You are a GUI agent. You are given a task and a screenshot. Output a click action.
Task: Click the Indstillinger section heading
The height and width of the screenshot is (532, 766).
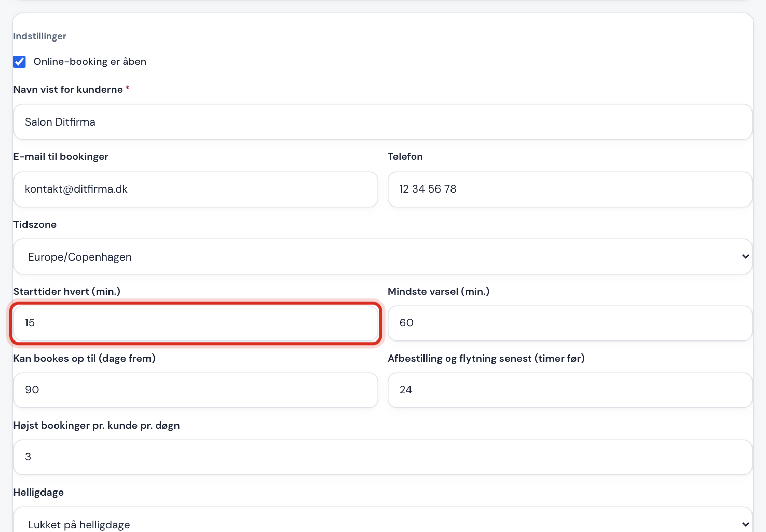click(x=40, y=36)
